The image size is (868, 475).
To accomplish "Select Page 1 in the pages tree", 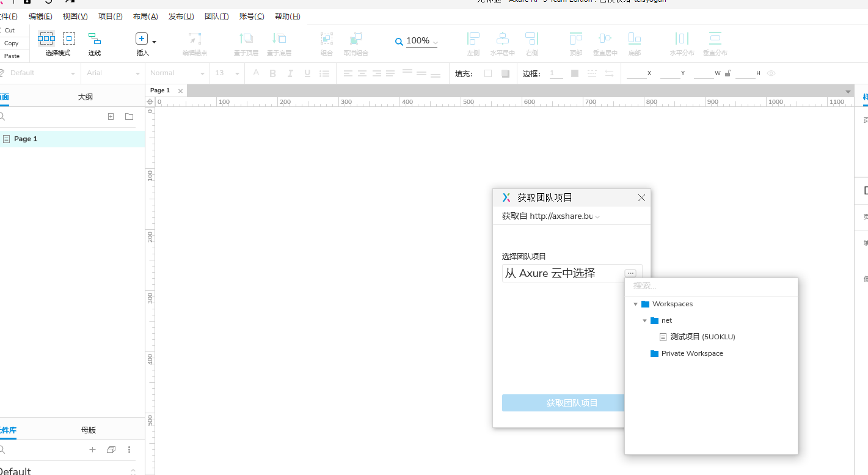I will point(72,139).
